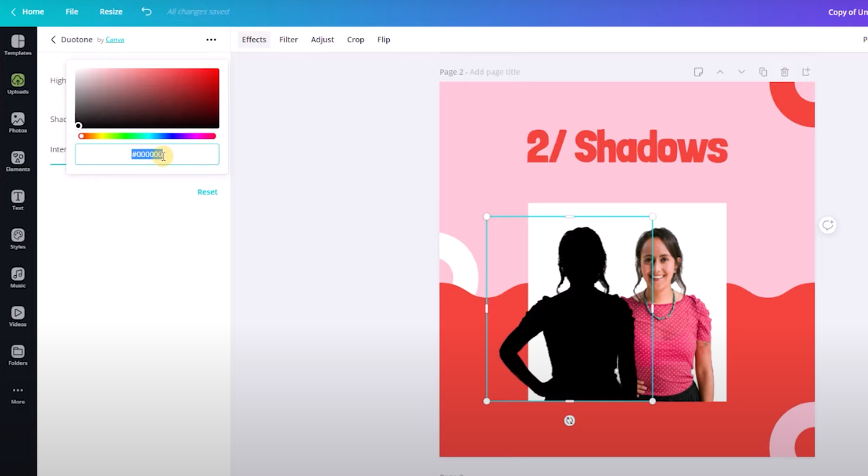Open Duotone three-dot options menu
868x476 pixels.
tap(211, 39)
